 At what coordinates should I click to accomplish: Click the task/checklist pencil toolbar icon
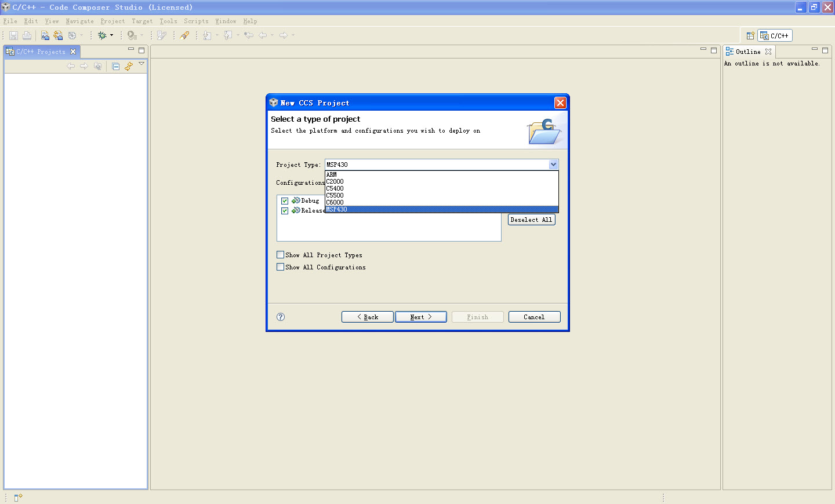(x=162, y=35)
